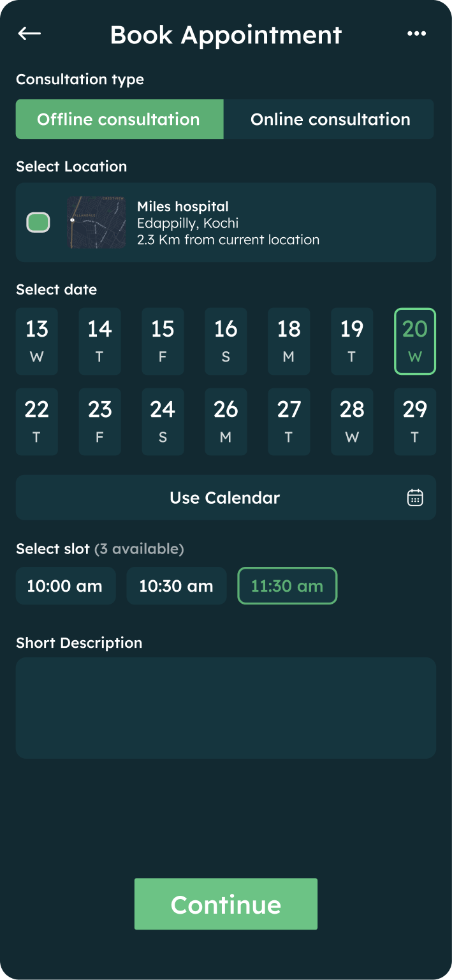Choose date 29 Thursday
Image resolution: width=452 pixels, height=980 pixels.
click(415, 421)
